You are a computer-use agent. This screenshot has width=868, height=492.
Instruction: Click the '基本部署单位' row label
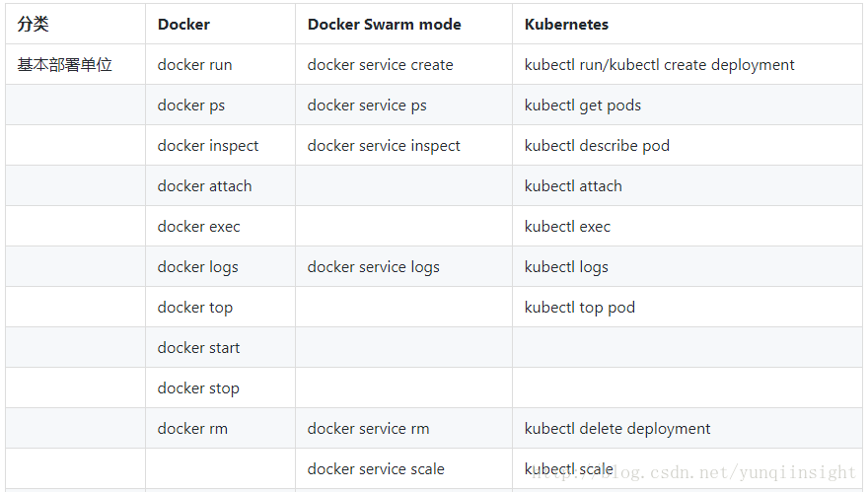(65, 65)
